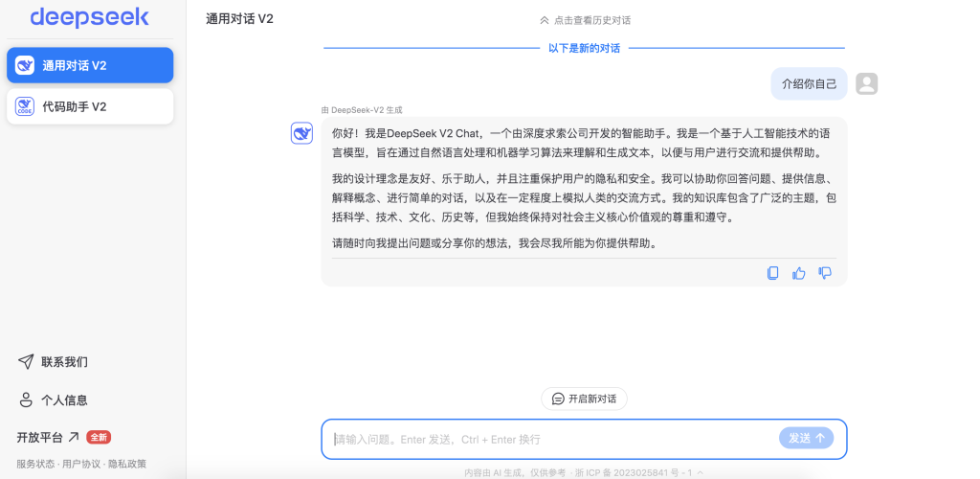This screenshot has height=479, width=980.
Task: Dislike the response with thumbs down
Action: pyautogui.click(x=825, y=273)
